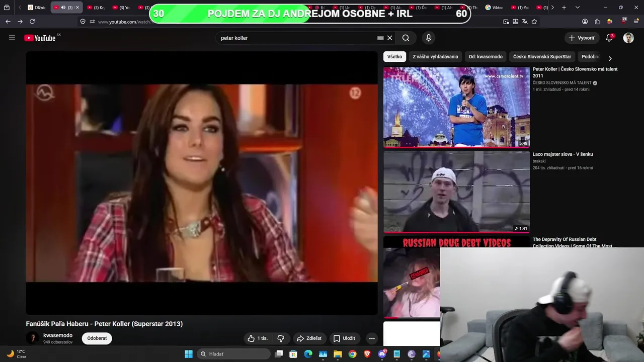Click the youtube.com address bar
Image resolution: width=644 pixels, height=362 pixels.
tap(125, 22)
